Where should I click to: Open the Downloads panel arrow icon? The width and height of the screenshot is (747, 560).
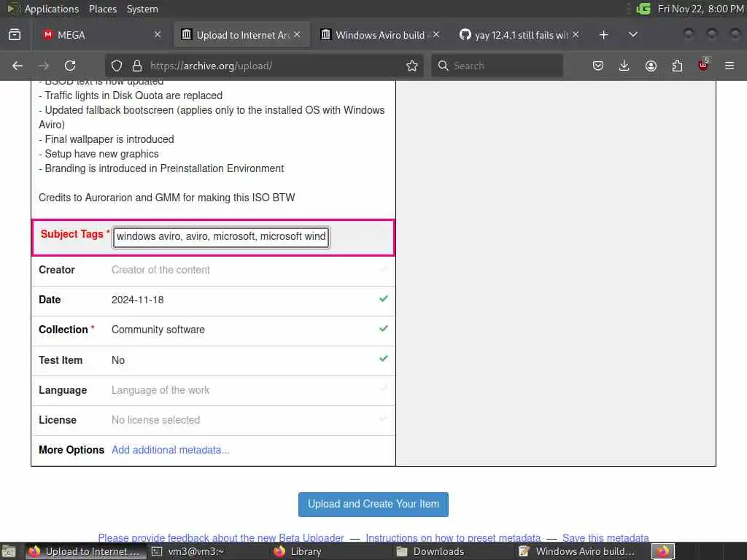click(x=624, y=66)
